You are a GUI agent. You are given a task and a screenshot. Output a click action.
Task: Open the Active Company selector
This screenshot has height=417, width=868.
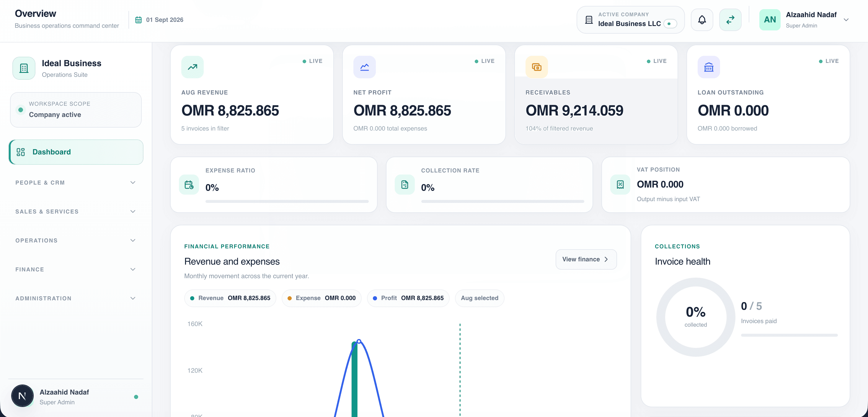point(630,20)
